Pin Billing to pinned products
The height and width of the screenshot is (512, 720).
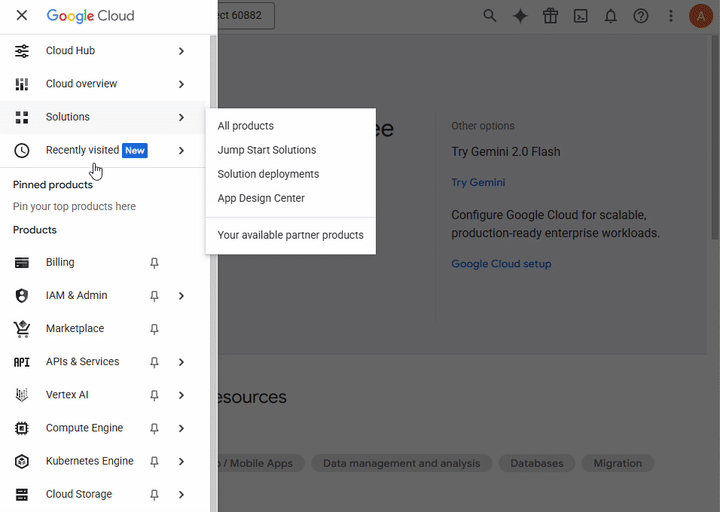(x=154, y=263)
